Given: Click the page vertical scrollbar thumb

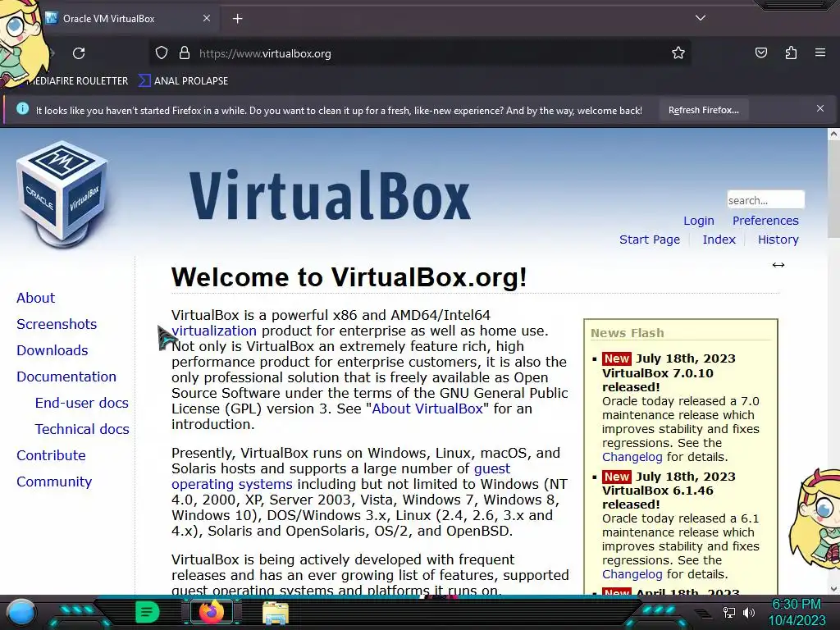Looking at the screenshot, I should point(833,189).
